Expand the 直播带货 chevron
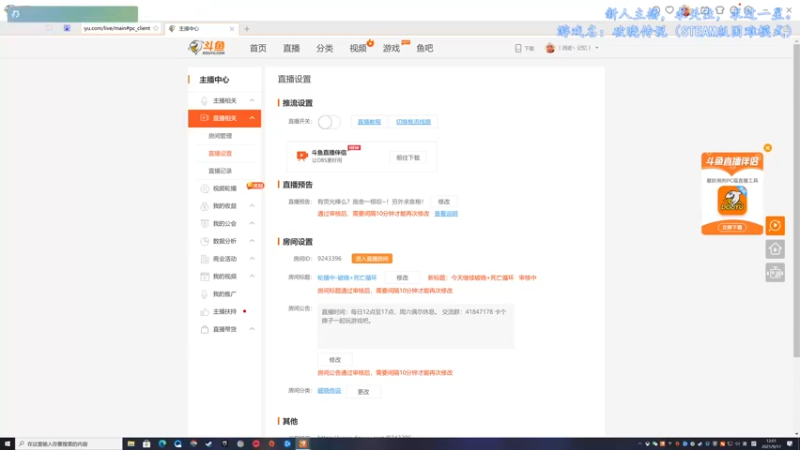 tap(252, 329)
